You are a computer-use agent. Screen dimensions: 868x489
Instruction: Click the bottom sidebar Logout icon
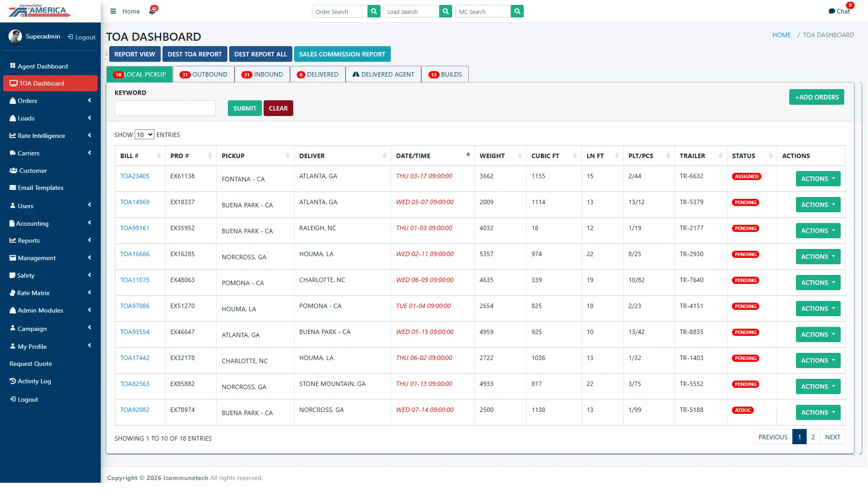(13, 399)
